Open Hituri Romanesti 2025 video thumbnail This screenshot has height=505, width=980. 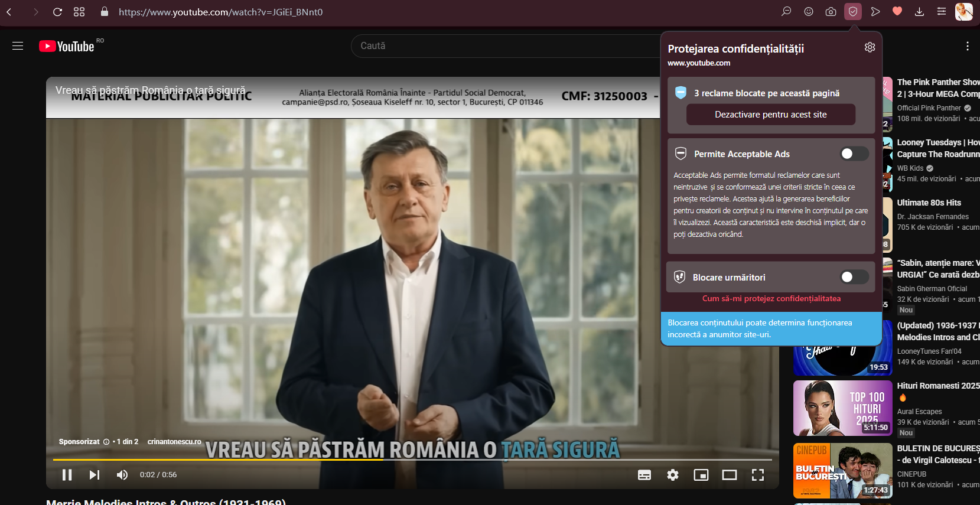pos(842,408)
